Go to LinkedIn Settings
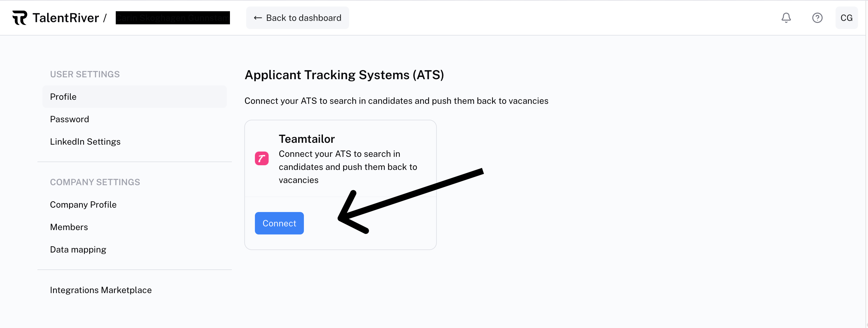 click(x=85, y=142)
